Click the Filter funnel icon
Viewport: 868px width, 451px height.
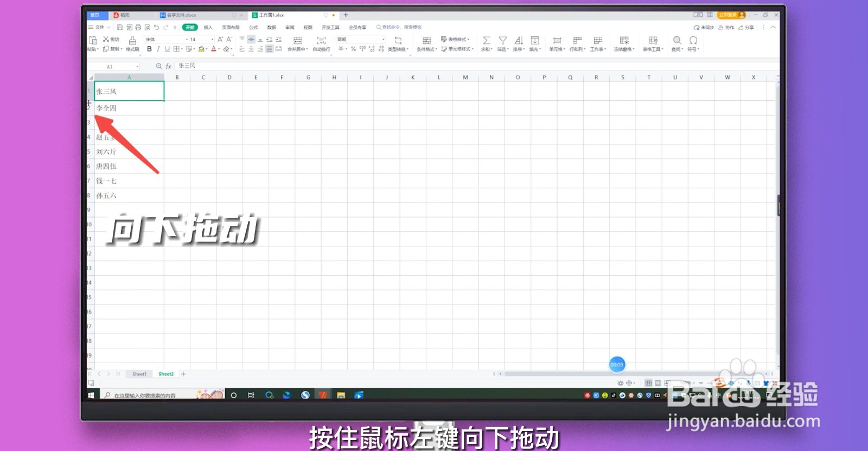[503, 41]
